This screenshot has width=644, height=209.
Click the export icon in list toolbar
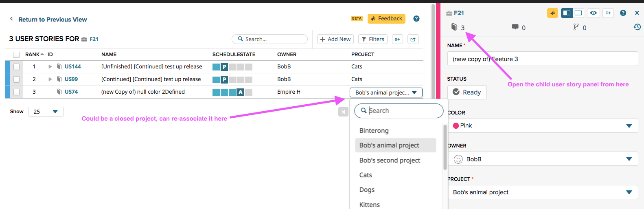click(x=413, y=39)
